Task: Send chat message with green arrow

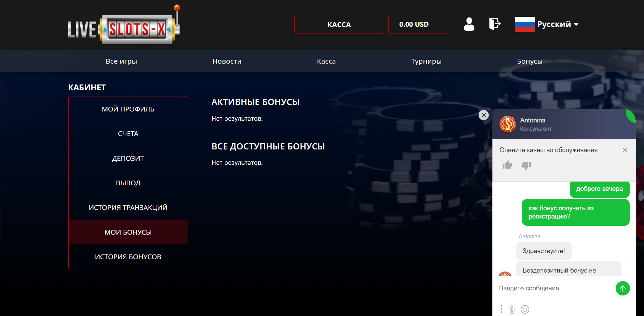Action: click(622, 288)
